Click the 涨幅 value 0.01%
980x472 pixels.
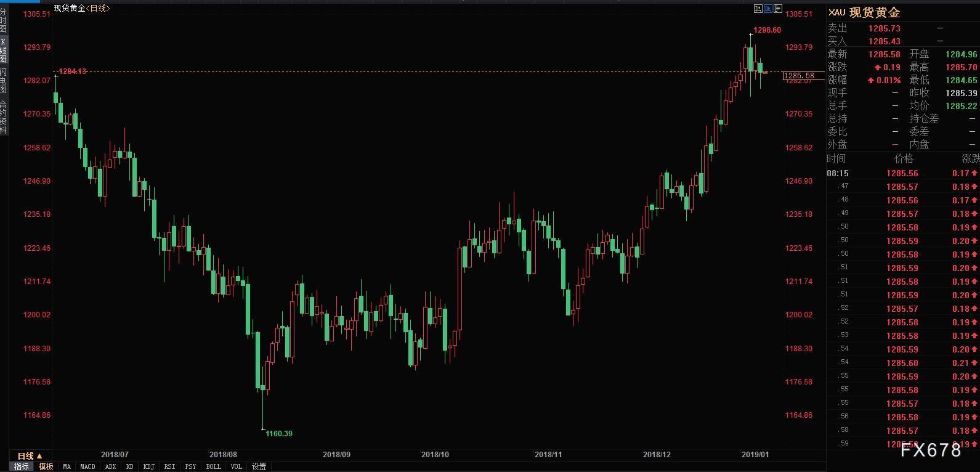884,80
